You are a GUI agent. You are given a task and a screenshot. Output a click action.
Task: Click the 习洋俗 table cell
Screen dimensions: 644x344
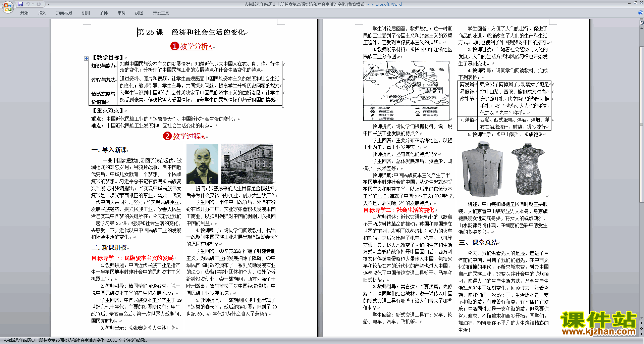[x=468, y=123]
